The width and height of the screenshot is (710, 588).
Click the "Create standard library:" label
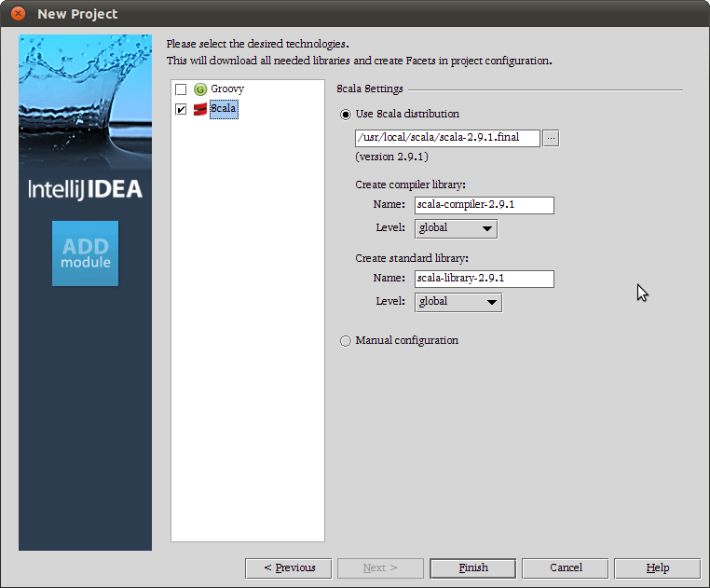(412, 258)
